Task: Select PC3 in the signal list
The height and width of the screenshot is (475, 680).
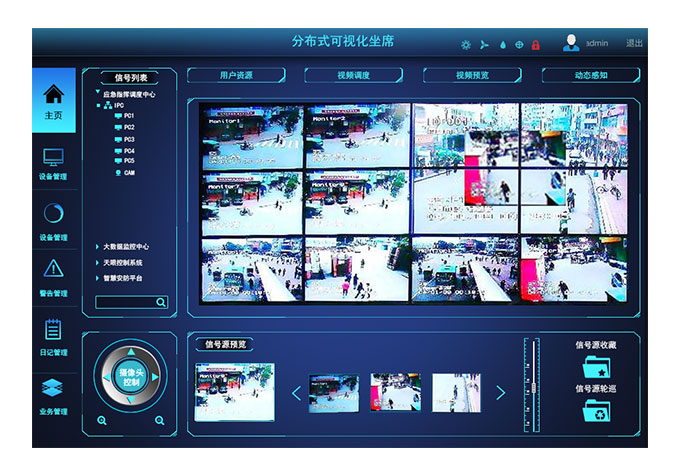Action: pyautogui.click(x=124, y=139)
